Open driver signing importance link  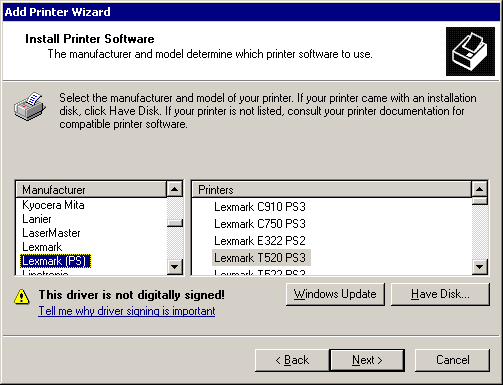(127, 311)
